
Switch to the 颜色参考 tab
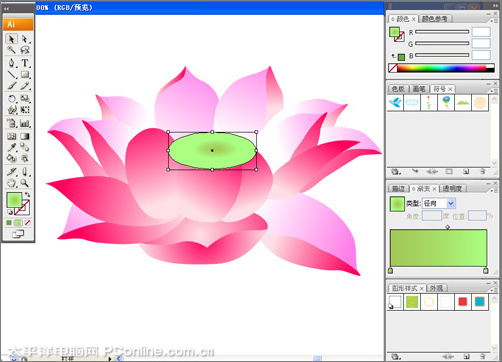[x=434, y=19]
